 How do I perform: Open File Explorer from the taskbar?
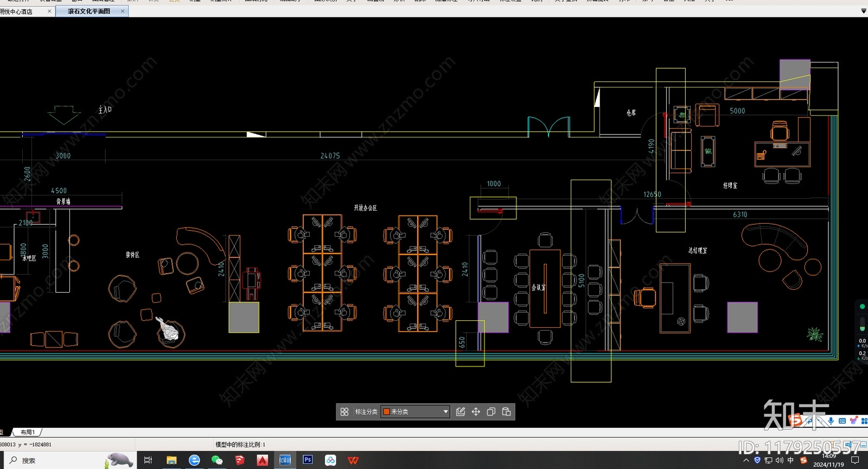[x=171, y=460]
